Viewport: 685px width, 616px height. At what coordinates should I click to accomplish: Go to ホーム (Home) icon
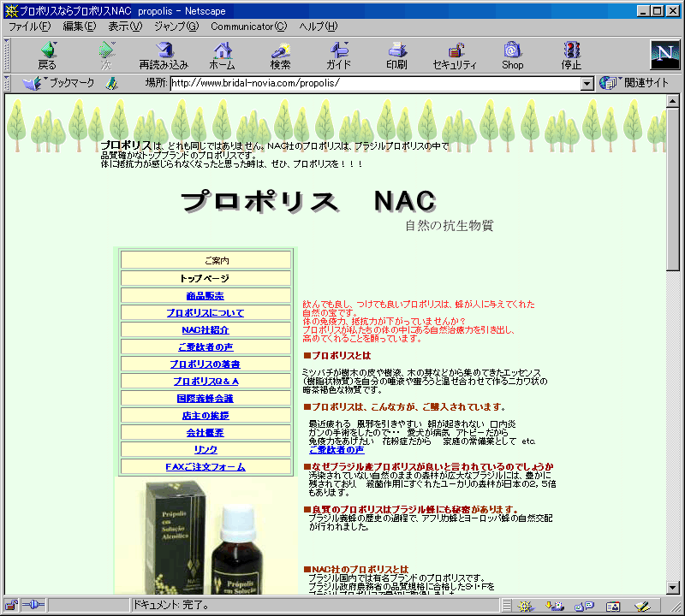[x=223, y=56]
